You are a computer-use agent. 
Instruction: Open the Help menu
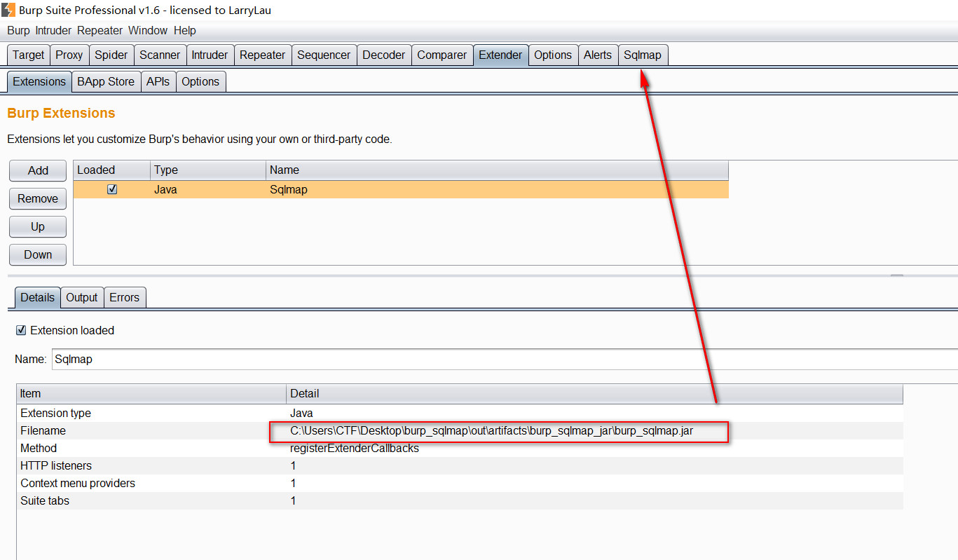pos(185,30)
